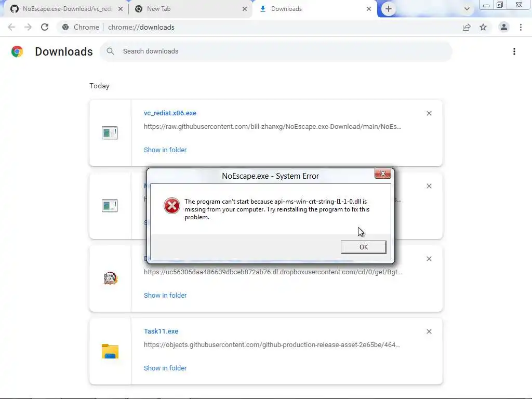This screenshot has height=399, width=532.
Task: Open the Chrome browser three-dot menu
Action: click(521, 27)
